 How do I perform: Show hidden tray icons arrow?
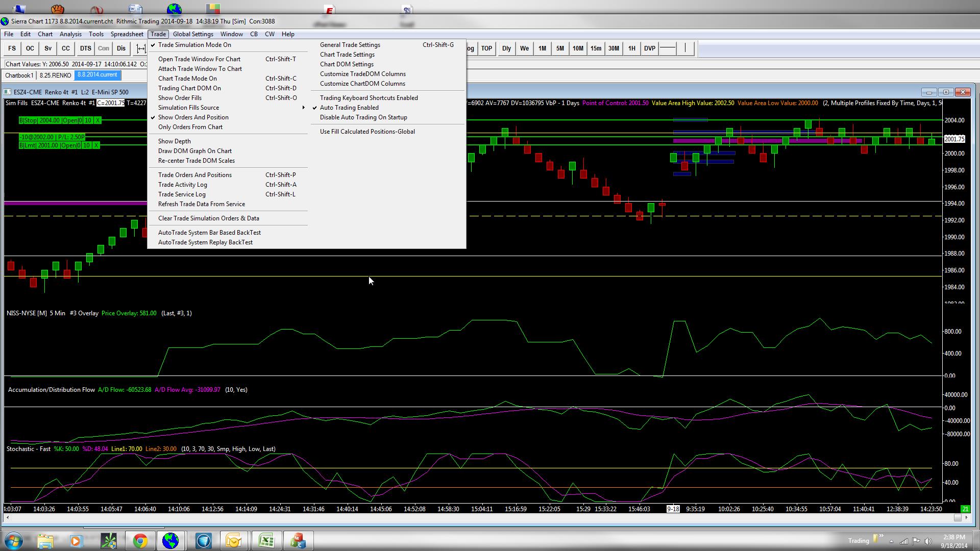click(x=891, y=541)
